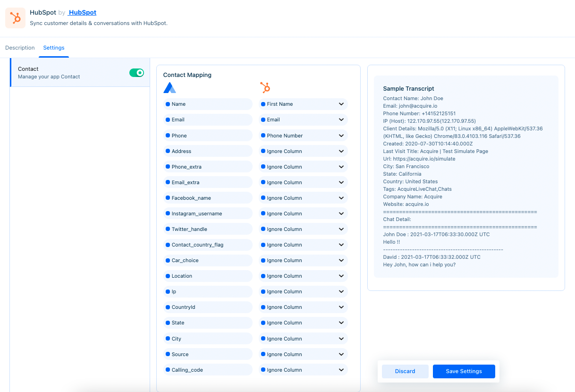Expand the dropdown for the Source field
The image size is (575, 392).
click(303, 354)
